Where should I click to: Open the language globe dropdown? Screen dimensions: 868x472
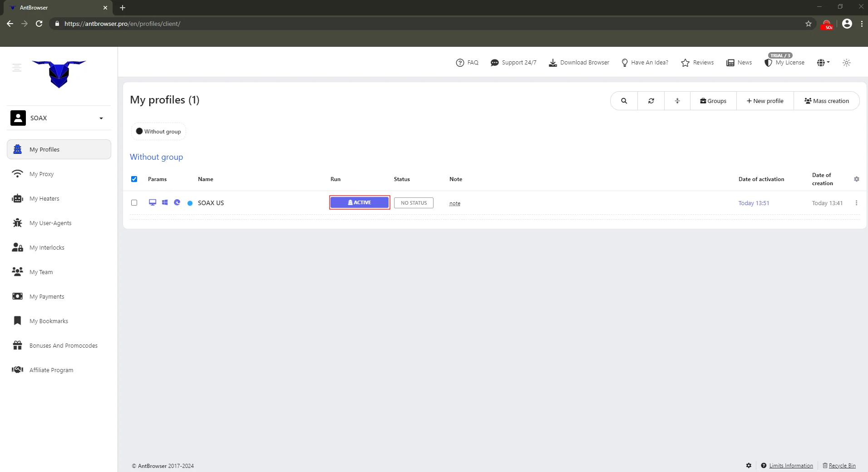[x=823, y=63]
